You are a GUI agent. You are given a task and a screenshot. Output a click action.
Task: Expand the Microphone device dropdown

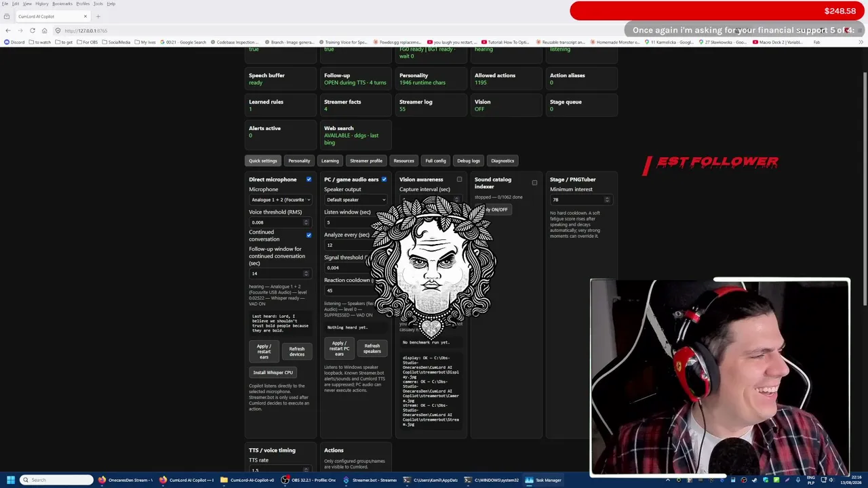point(280,200)
